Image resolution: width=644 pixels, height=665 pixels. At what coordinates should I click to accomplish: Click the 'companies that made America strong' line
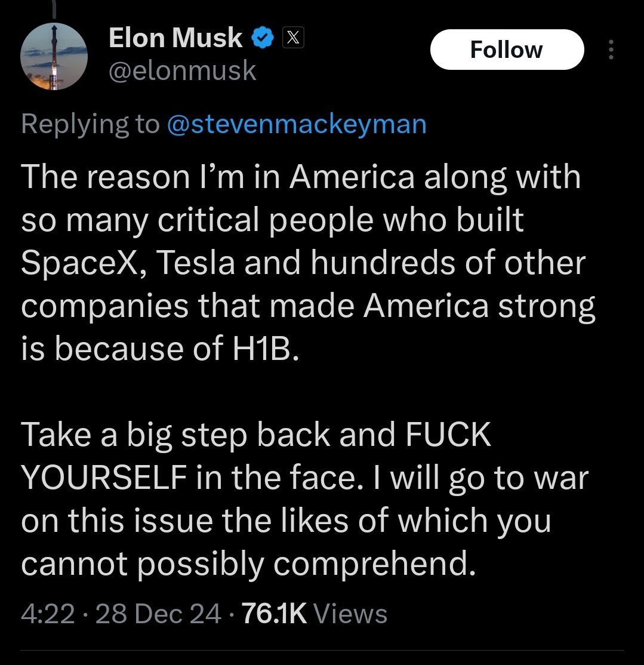tap(307, 306)
